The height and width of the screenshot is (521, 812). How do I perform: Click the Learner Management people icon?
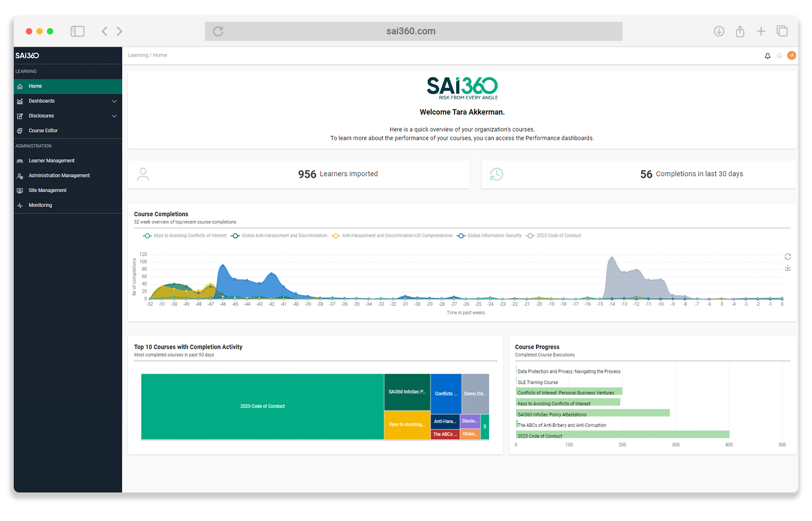[20, 161]
